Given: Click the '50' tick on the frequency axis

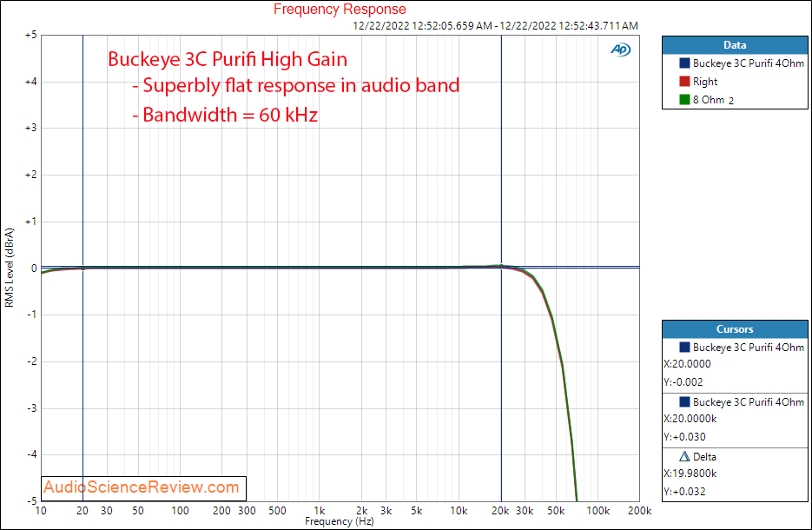Looking at the screenshot, I should (138, 511).
